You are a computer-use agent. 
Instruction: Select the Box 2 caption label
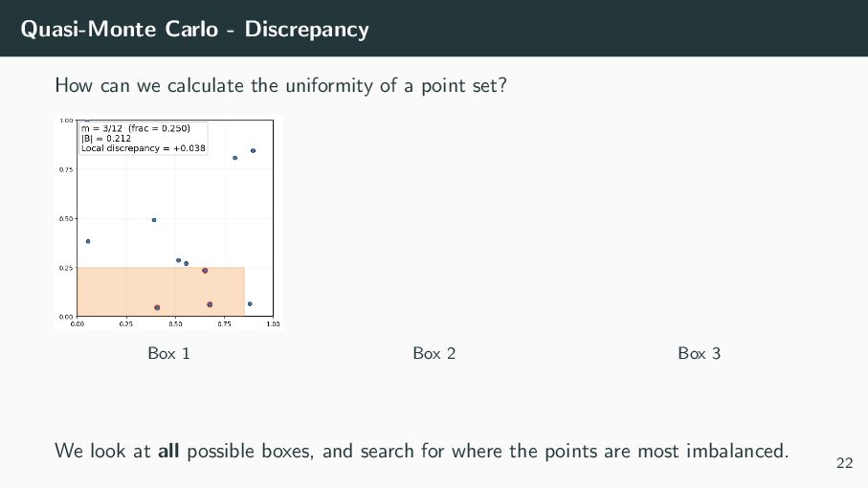click(x=434, y=353)
